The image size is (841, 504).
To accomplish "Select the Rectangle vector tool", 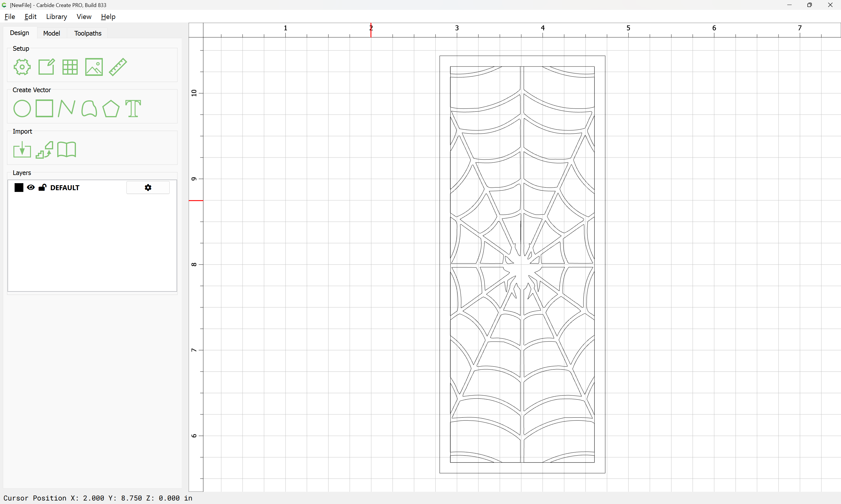I will [44, 108].
